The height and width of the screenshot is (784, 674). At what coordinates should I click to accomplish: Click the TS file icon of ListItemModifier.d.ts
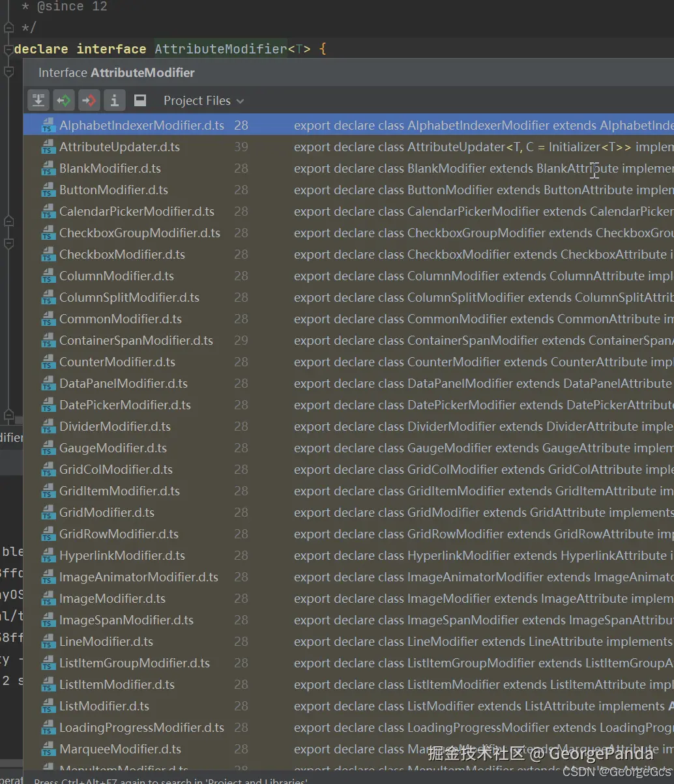48,685
